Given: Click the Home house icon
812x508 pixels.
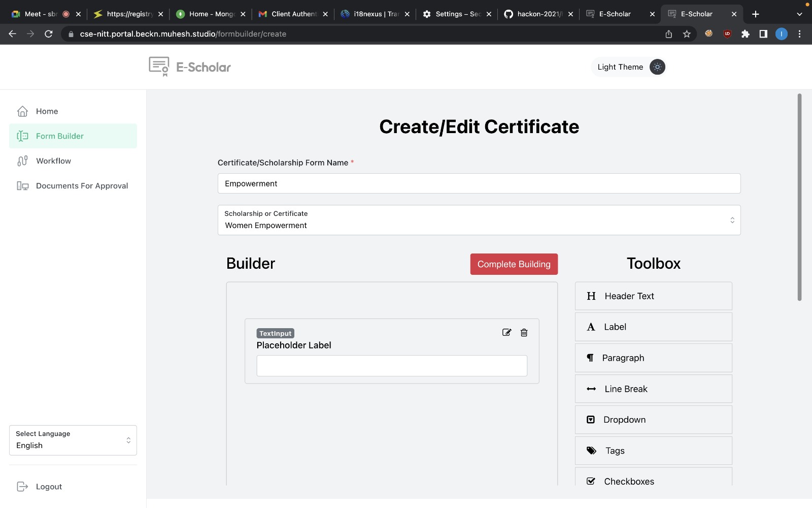Looking at the screenshot, I should 22,111.
